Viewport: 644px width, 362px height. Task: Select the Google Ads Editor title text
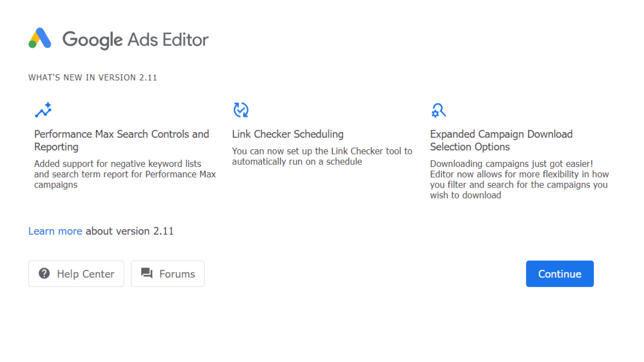click(x=135, y=40)
